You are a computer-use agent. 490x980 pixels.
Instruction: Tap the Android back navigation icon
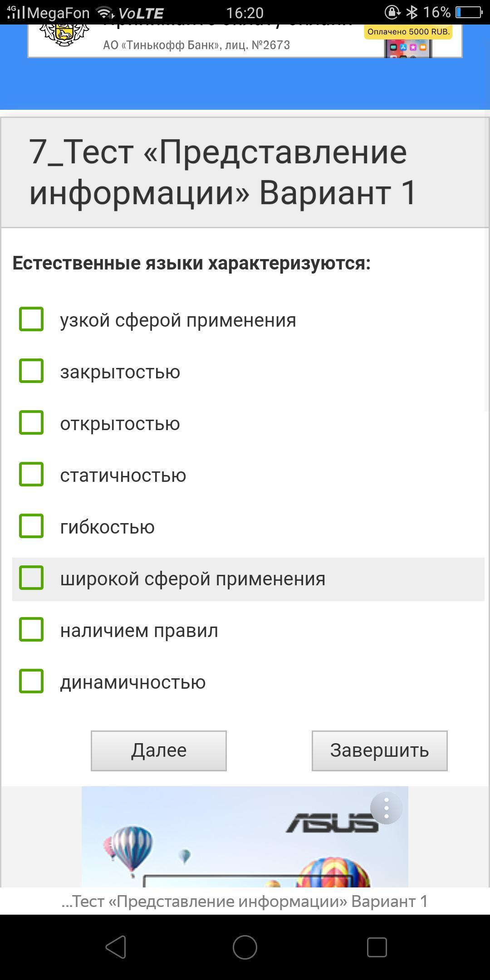click(116, 947)
